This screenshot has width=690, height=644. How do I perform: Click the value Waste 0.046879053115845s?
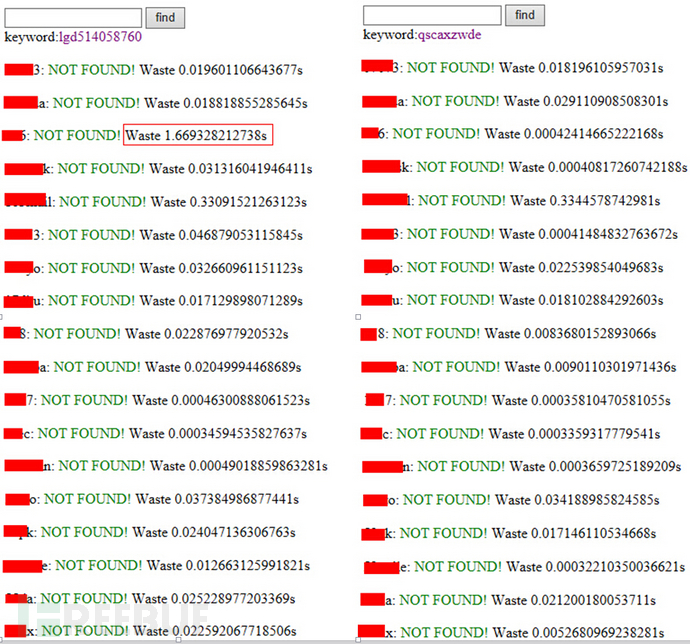pos(221,235)
